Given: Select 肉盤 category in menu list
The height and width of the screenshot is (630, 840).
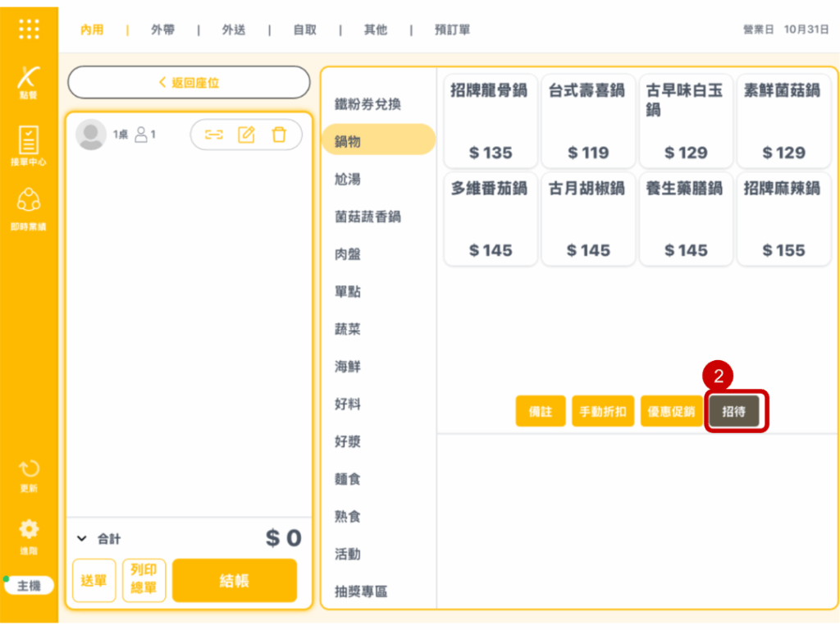Looking at the screenshot, I should point(347,254).
